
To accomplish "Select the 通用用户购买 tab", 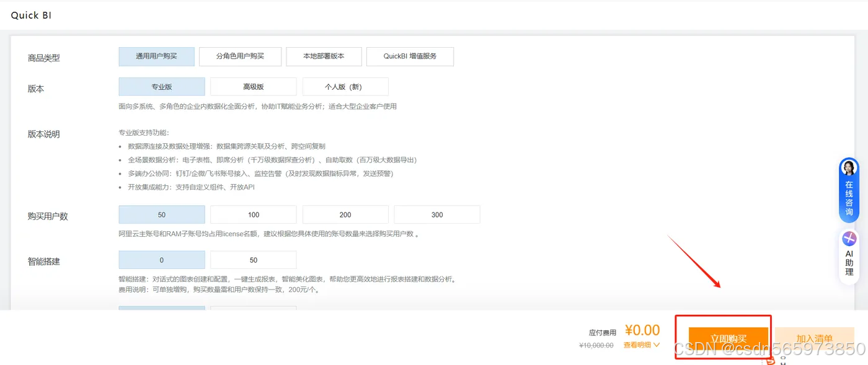I will click(x=156, y=56).
